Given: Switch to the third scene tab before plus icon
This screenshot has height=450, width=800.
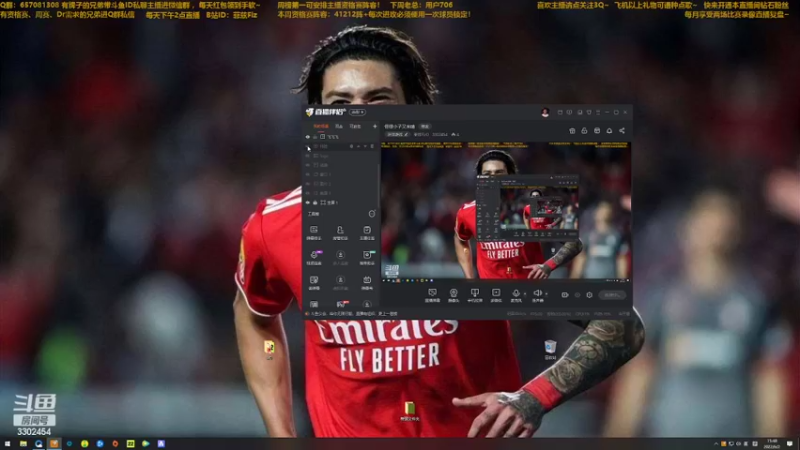Looking at the screenshot, I should pyautogui.click(x=355, y=126).
